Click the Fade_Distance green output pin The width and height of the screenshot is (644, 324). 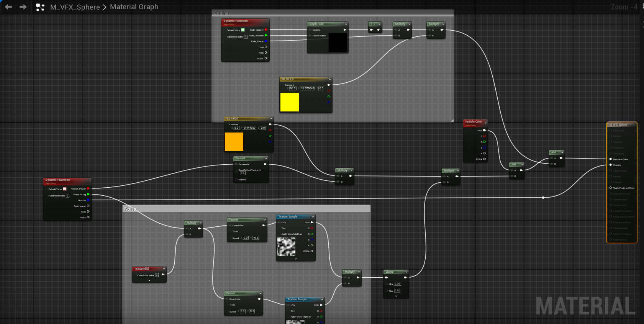point(266,35)
